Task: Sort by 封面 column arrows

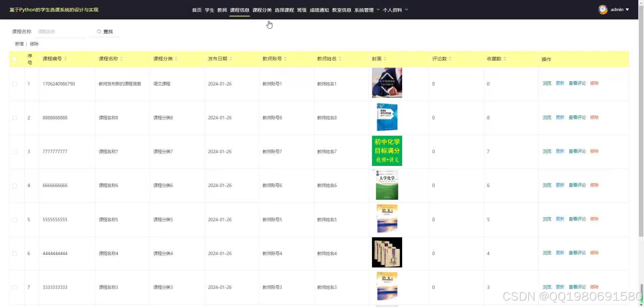Action: 385,59
